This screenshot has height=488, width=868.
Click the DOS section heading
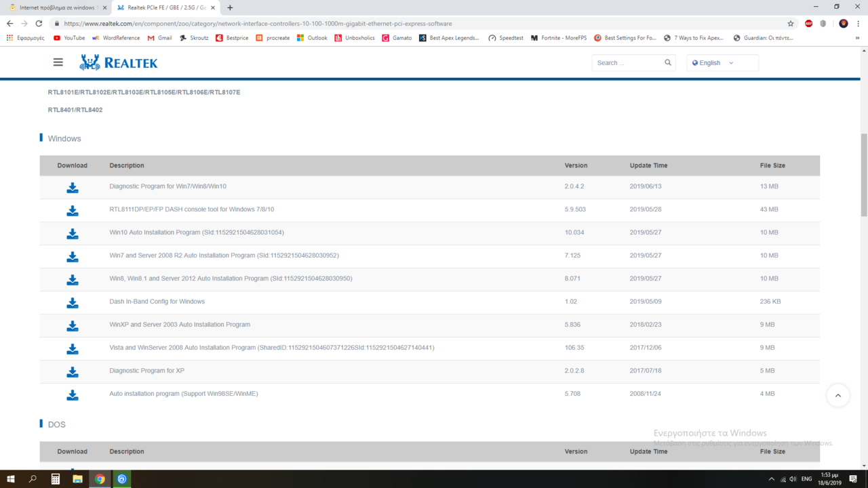[57, 424]
